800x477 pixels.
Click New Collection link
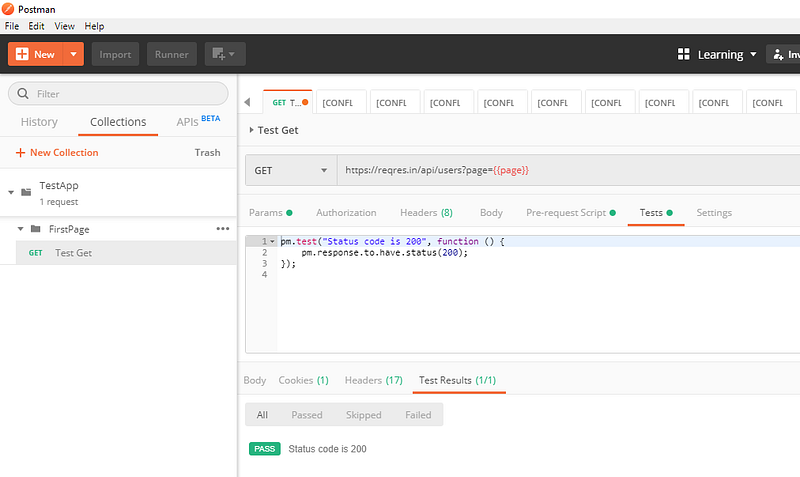coord(57,153)
